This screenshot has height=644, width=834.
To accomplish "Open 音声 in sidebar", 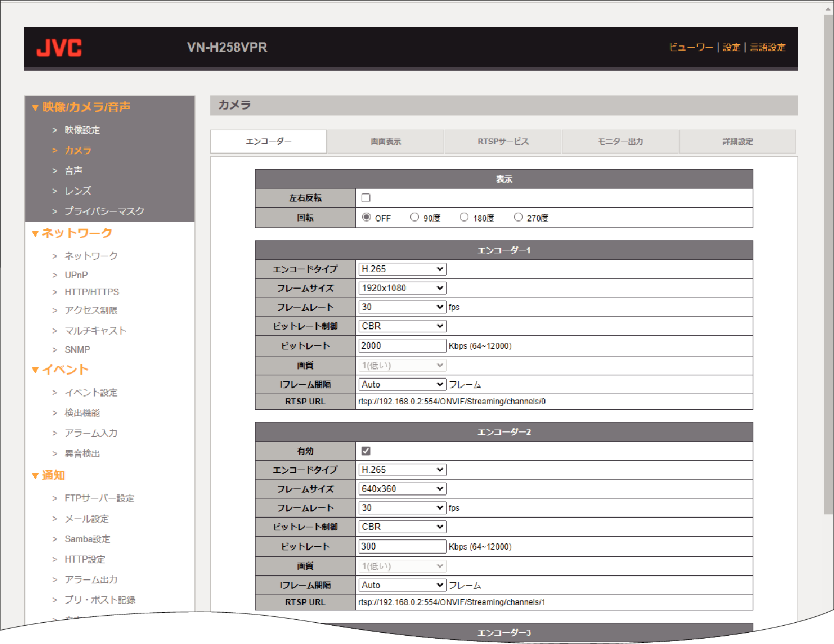I will (73, 170).
